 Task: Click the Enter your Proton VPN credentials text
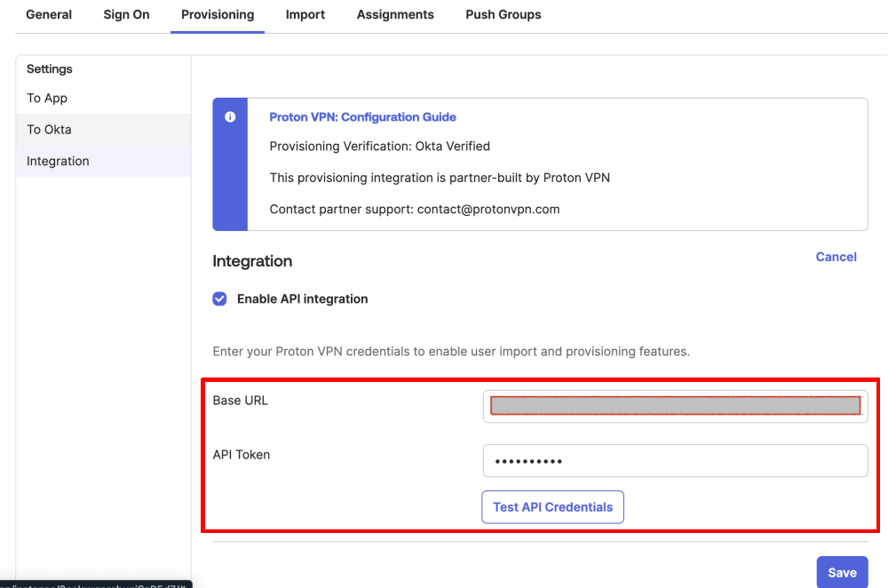(451, 352)
